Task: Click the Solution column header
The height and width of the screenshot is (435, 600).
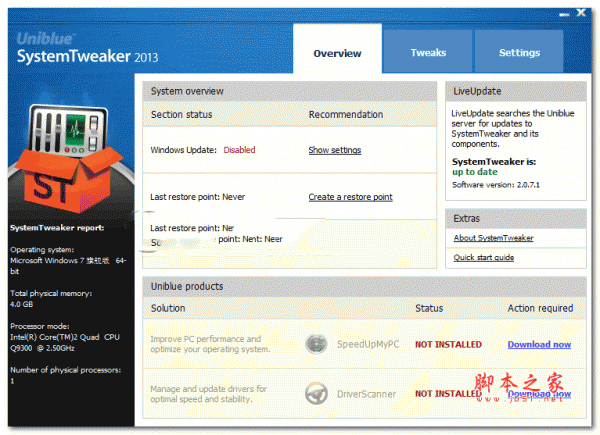Action: [x=168, y=308]
